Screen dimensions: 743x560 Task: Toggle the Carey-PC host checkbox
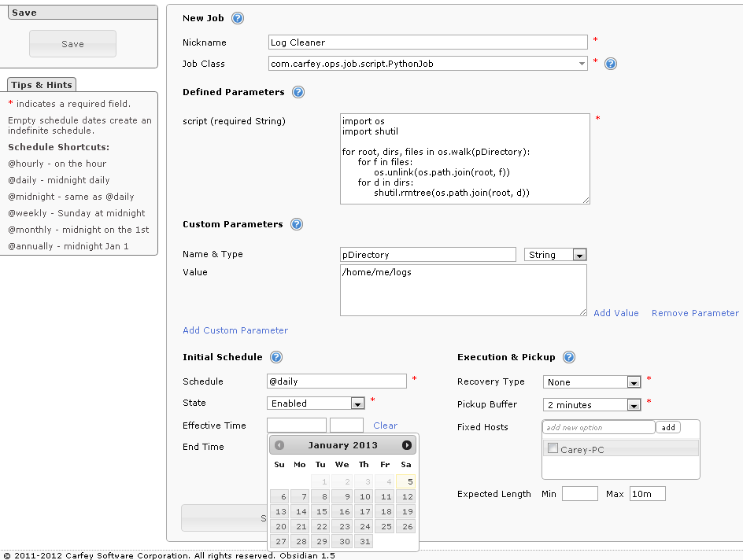click(x=553, y=448)
